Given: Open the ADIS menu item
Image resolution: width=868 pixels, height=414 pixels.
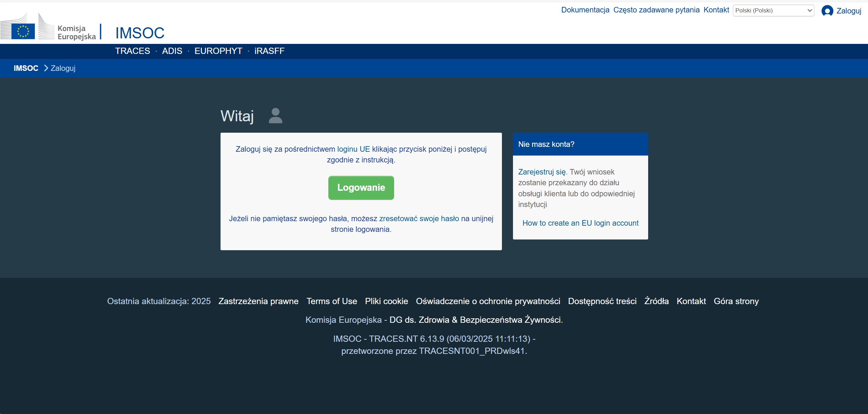Looking at the screenshot, I should tap(172, 51).
